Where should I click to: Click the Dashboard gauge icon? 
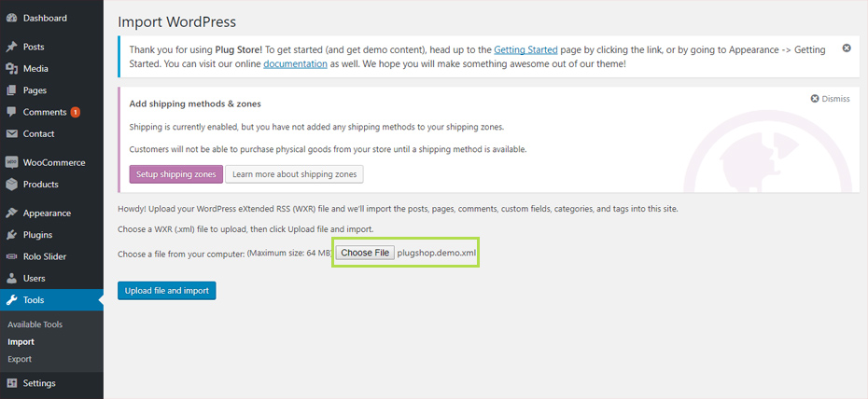[x=11, y=19]
